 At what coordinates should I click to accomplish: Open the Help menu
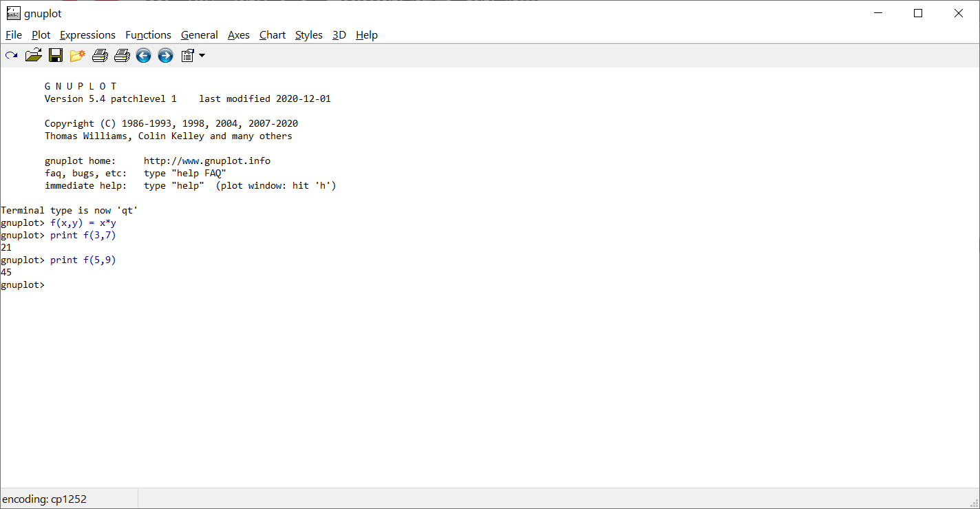tap(367, 35)
